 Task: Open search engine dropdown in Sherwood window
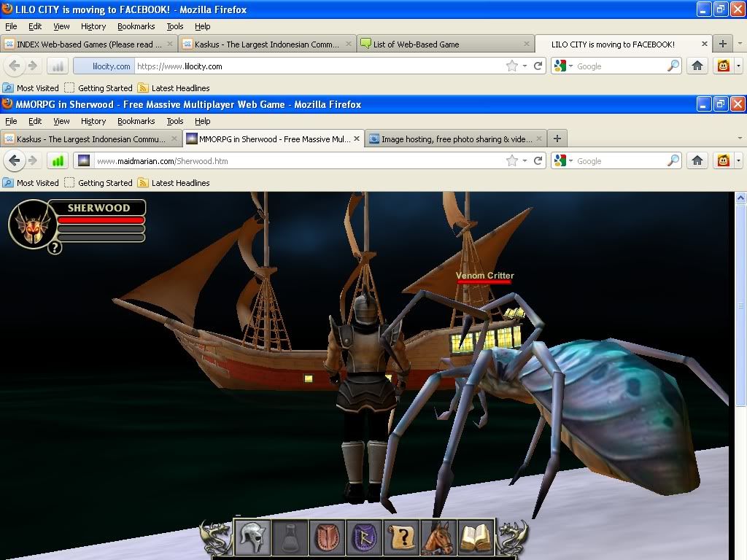coord(564,161)
